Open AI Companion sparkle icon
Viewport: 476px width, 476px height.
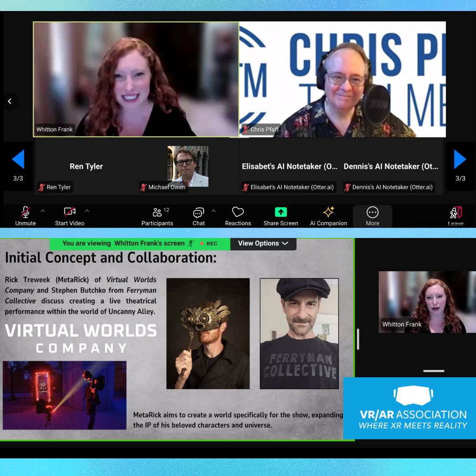coord(328,212)
